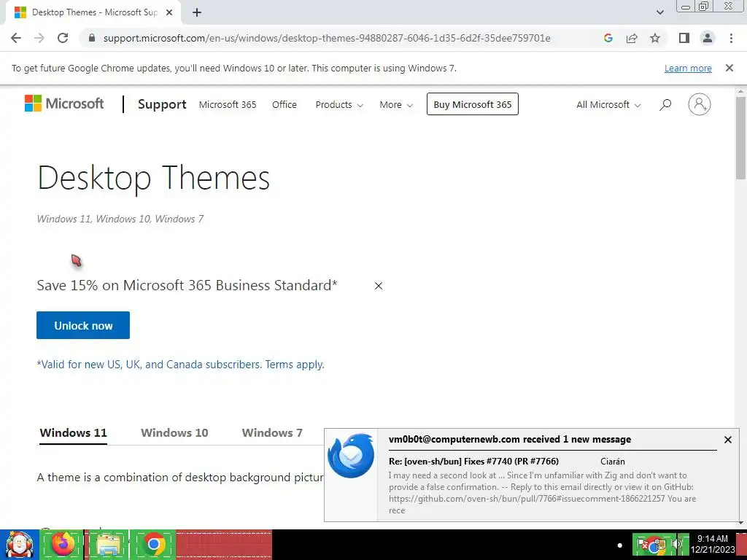The width and height of the screenshot is (747, 560).
Task: Click the volume speaker tray icon
Action: [x=677, y=544]
